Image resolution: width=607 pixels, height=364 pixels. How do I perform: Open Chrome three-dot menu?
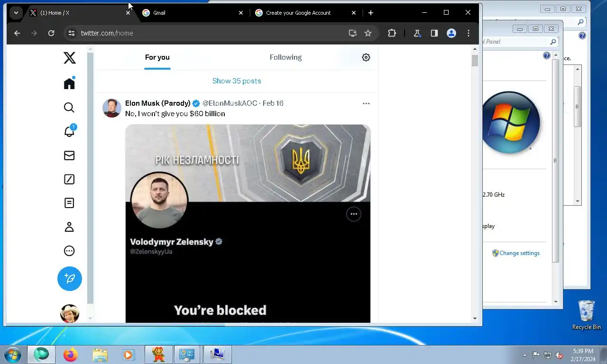click(x=469, y=33)
